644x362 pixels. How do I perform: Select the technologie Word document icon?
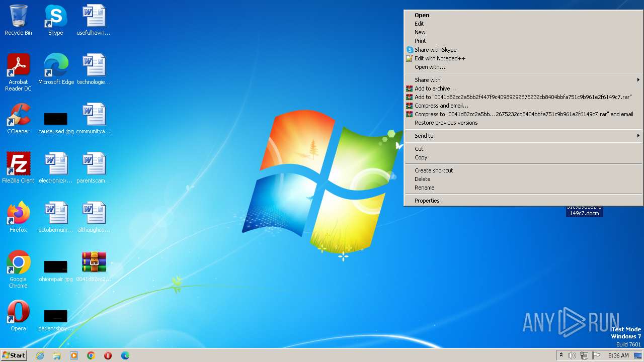pyautogui.click(x=94, y=69)
